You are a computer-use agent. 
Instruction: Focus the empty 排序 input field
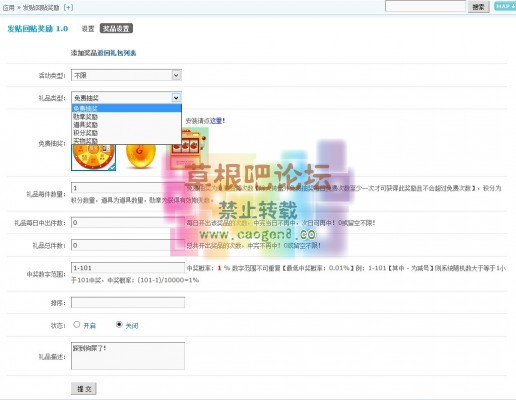click(x=128, y=302)
